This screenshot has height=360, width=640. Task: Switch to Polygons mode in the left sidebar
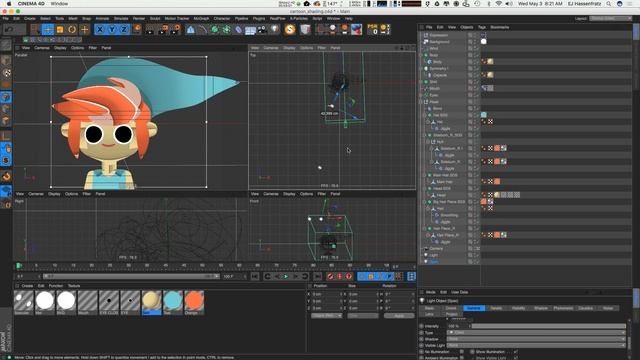tap(6, 121)
